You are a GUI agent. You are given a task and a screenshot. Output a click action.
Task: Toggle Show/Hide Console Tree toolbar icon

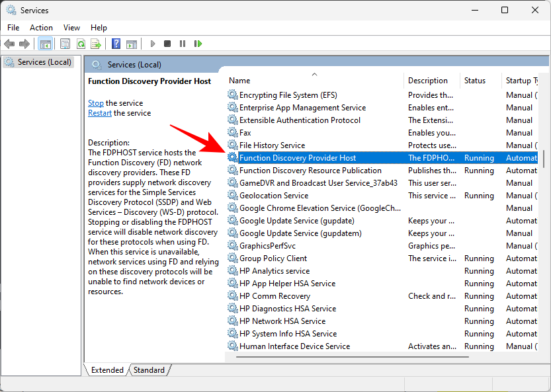[46, 44]
